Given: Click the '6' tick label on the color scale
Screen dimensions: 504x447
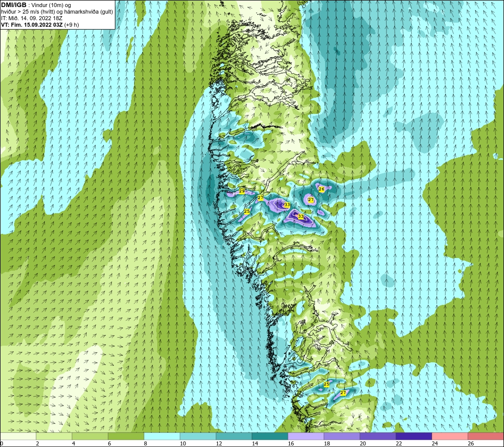Looking at the screenshot, I should point(109,443).
